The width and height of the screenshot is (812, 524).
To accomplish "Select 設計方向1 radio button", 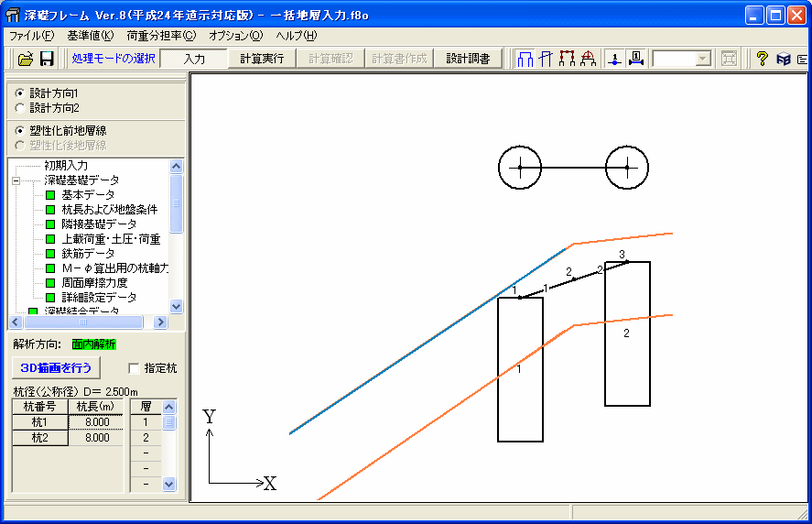I will tap(19, 93).
